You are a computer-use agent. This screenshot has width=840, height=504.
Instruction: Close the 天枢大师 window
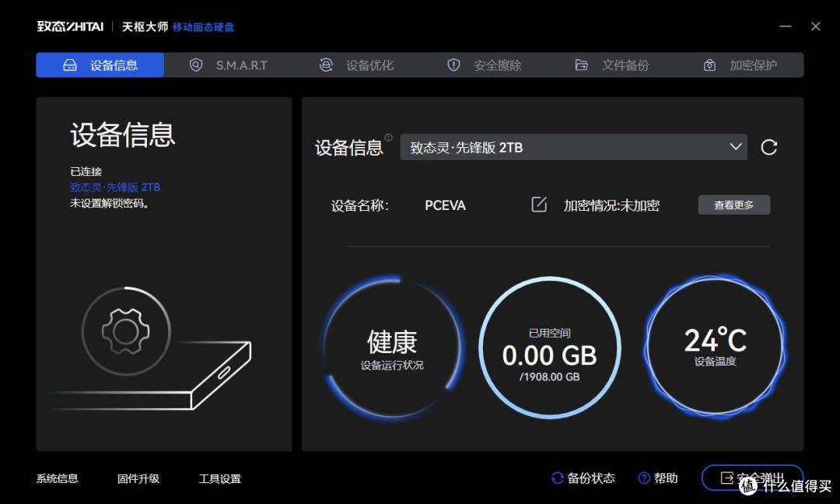pyautogui.click(x=815, y=26)
